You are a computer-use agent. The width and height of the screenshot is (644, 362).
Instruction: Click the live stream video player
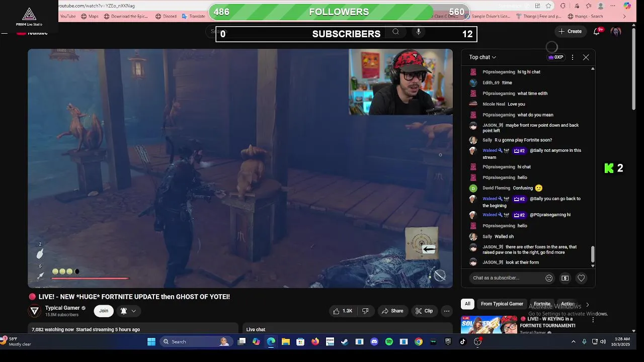click(x=240, y=168)
